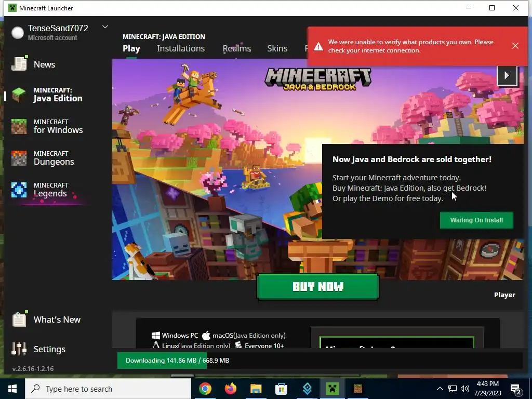Expand the account dropdown chevron
Viewport: 532px width, 399px height.
tap(105, 27)
